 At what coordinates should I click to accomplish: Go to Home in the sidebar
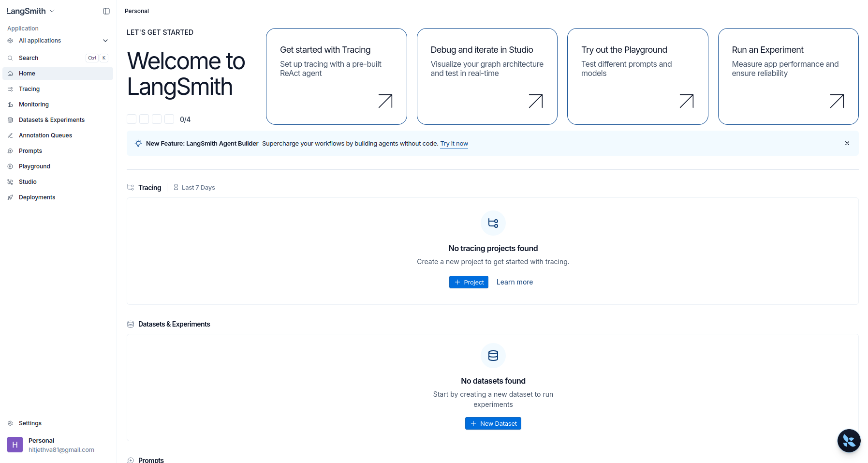tap(27, 73)
